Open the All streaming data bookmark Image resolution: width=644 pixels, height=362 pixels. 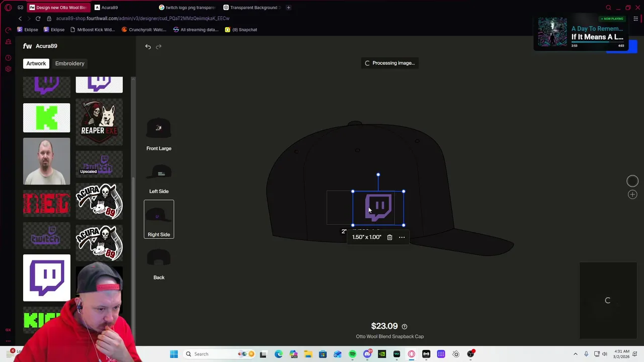[x=196, y=30]
